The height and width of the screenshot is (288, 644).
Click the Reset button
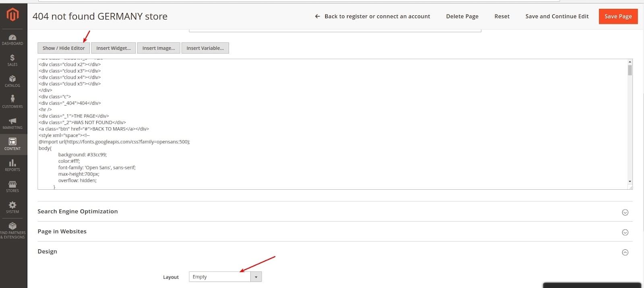[x=502, y=17]
